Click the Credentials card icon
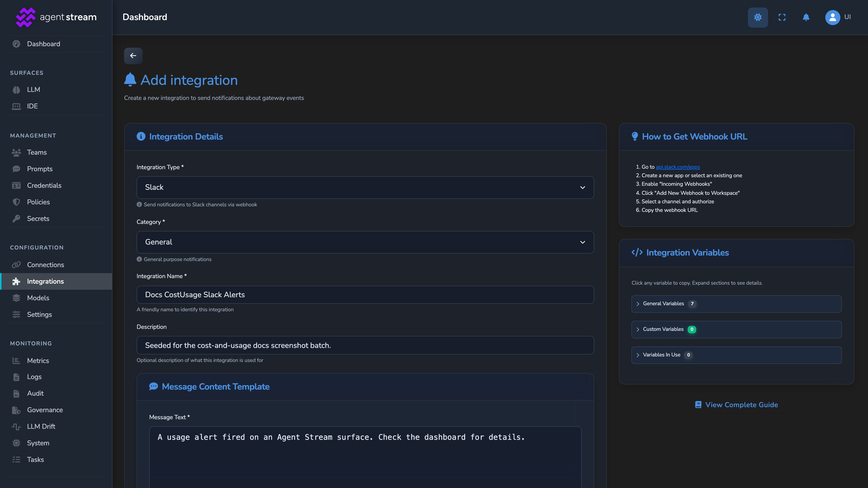868x488 pixels. [16, 185]
